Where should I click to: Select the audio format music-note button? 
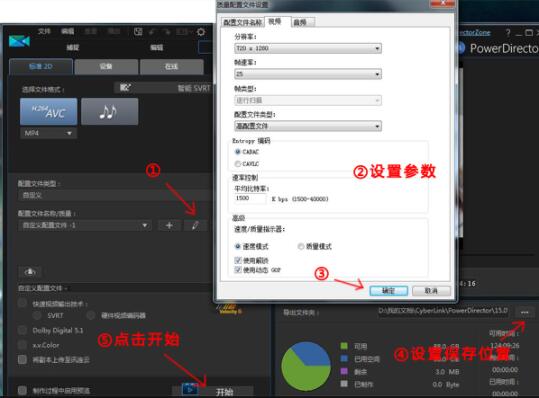pyautogui.click(x=110, y=111)
